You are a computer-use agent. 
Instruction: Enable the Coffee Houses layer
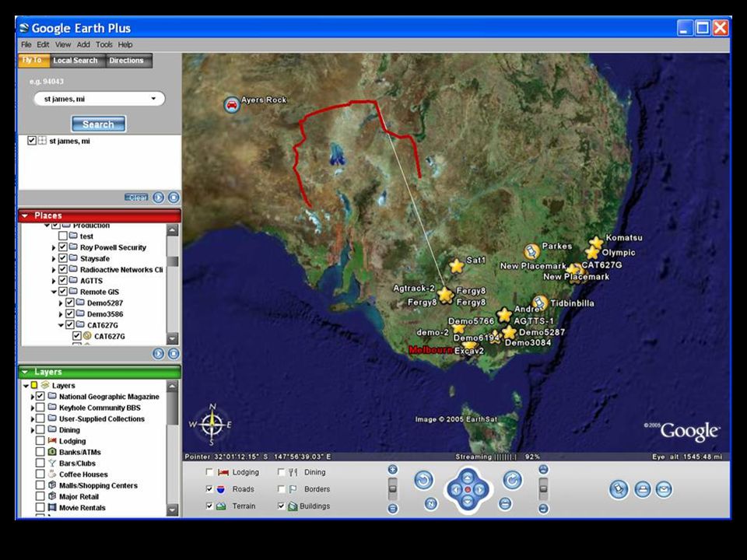pyautogui.click(x=40, y=474)
